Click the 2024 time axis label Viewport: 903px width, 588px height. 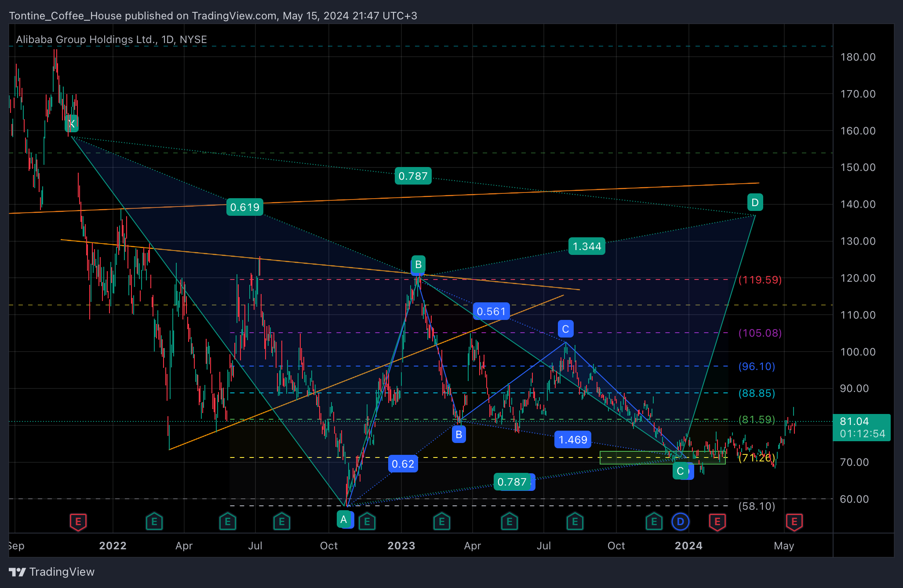pos(689,546)
